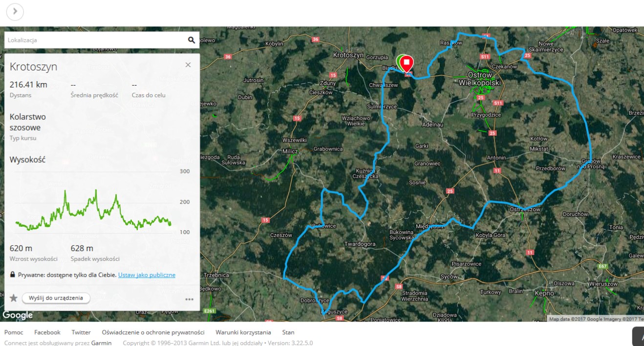Click the 216.41 km distance value

(x=28, y=85)
